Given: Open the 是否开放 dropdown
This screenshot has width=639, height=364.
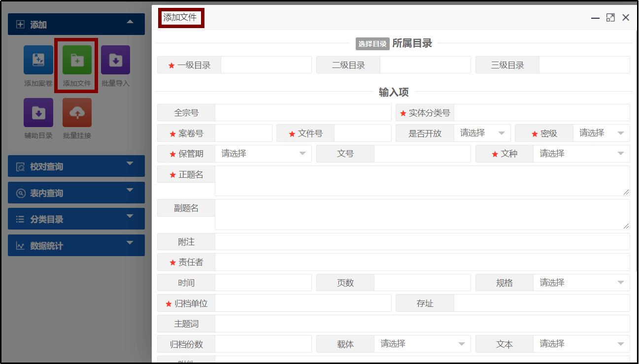Looking at the screenshot, I should (x=482, y=133).
